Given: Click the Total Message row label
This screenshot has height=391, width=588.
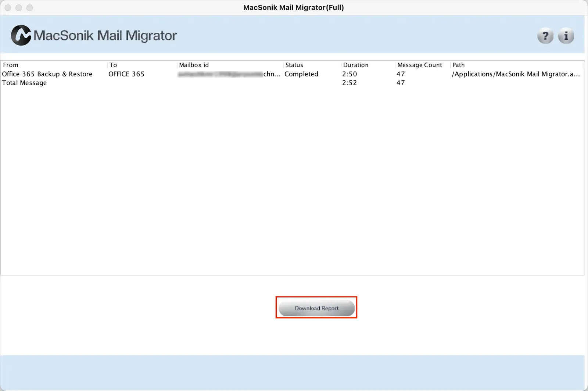Looking at the screenshot, I should point(24,83).
